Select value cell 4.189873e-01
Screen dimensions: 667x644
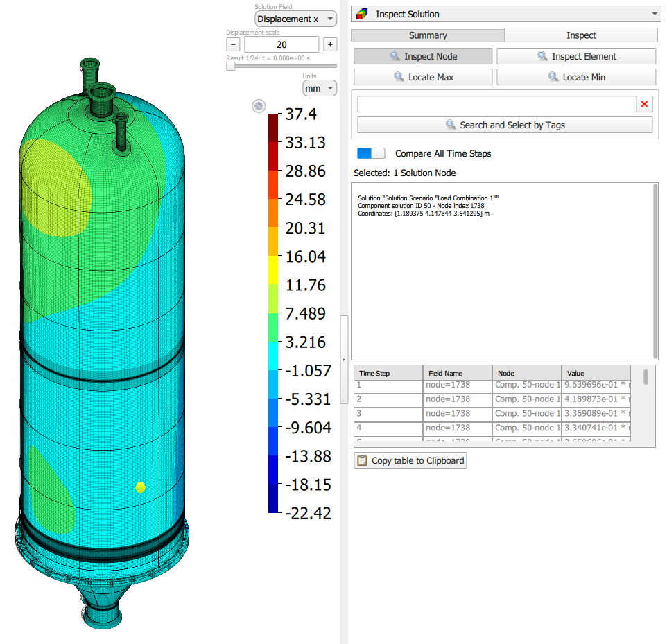pos(596,399)
